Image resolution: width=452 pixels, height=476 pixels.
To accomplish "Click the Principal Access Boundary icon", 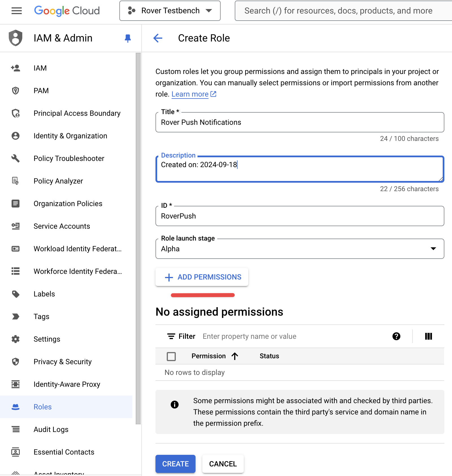I will pyautogui.click(x=16, y=113).
